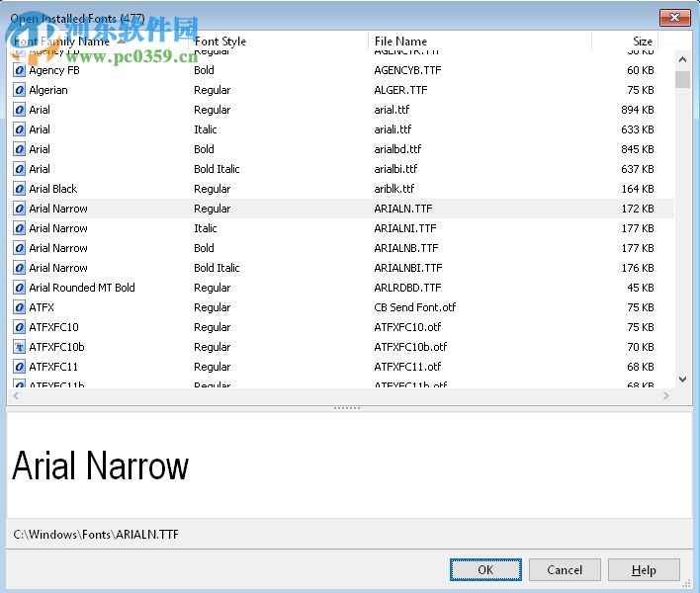Viewport: 700px width, 593px height.
Task: Click the font icon beside Agency FB Bold
Action: [x=19, y=70]
